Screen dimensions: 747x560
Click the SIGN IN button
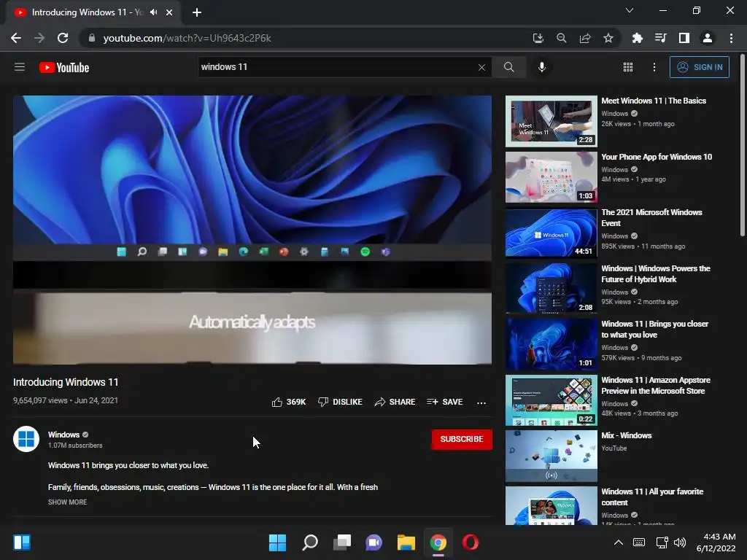point(700,67)
